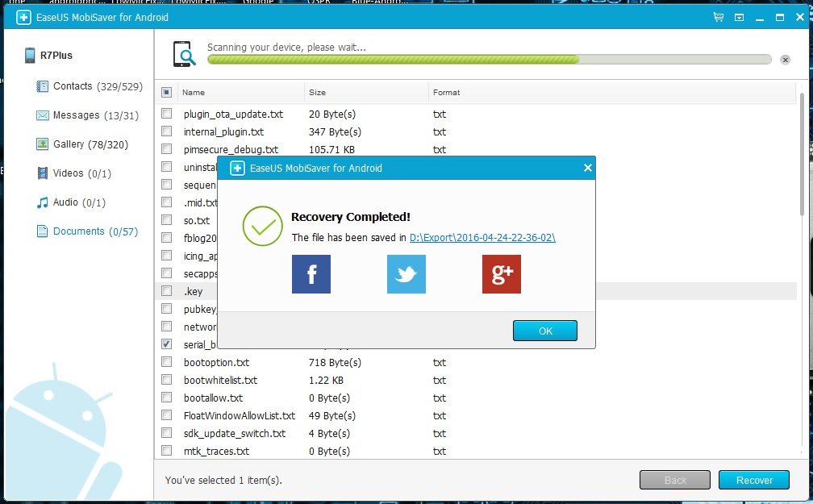The image size is (813, 504).
Task: Sort file list by Size column
Action: click(x=317, y=93)
